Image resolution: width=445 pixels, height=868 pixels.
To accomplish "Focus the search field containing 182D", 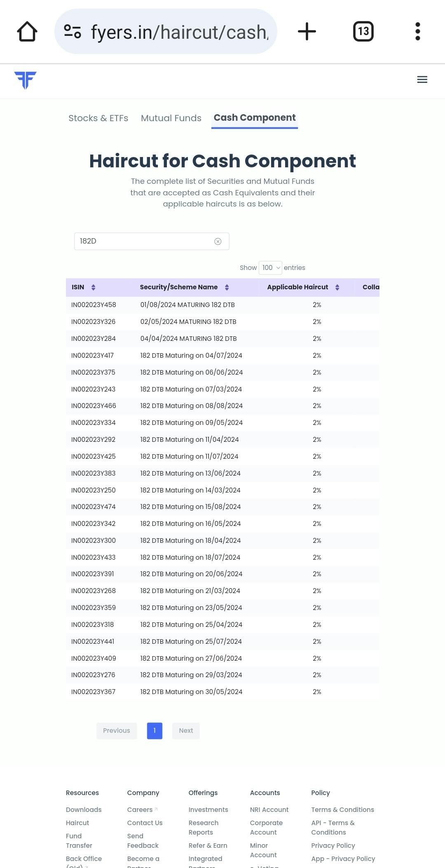I will click(x=144, y=242).
